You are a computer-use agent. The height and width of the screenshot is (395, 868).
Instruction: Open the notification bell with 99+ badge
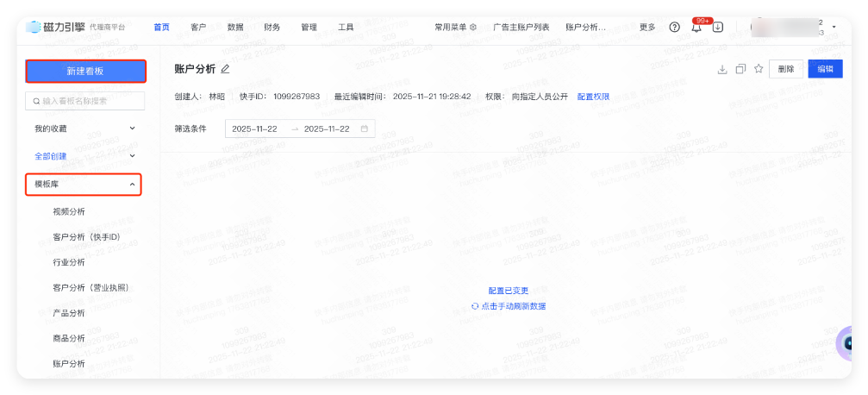click(x=696, y=27)
